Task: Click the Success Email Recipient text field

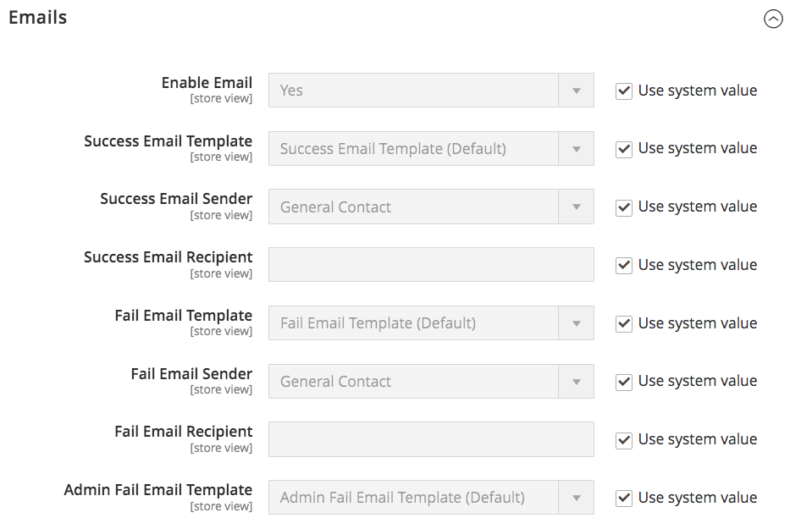Action: pyautogui.click(x=431, y=265)
